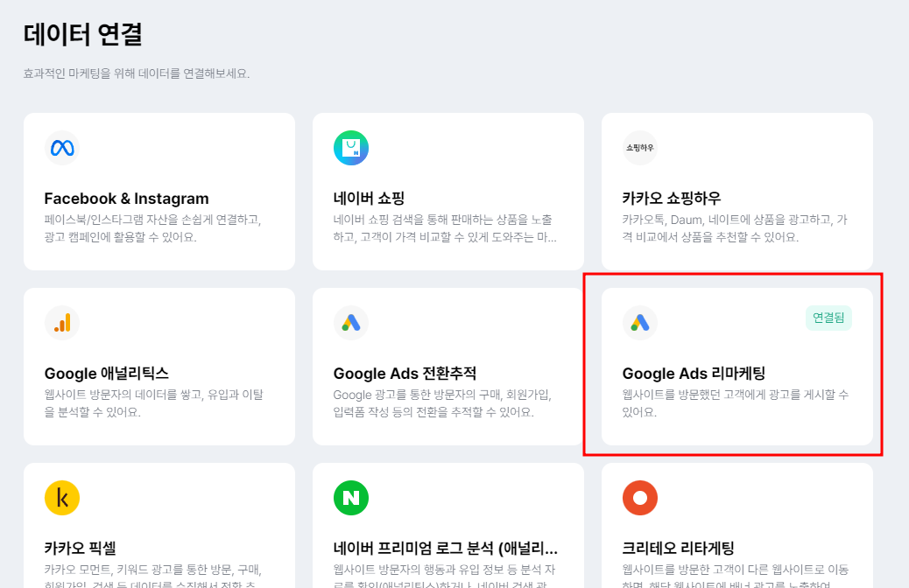Image resolution: width=909 pixels, height=588 pixels.
Task: Click the 연결됨 status badge
Action: coord(828,319)
